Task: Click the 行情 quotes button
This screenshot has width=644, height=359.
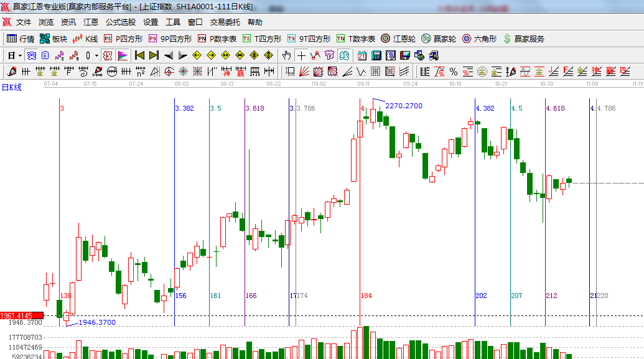Action: (x=21, y=39)
